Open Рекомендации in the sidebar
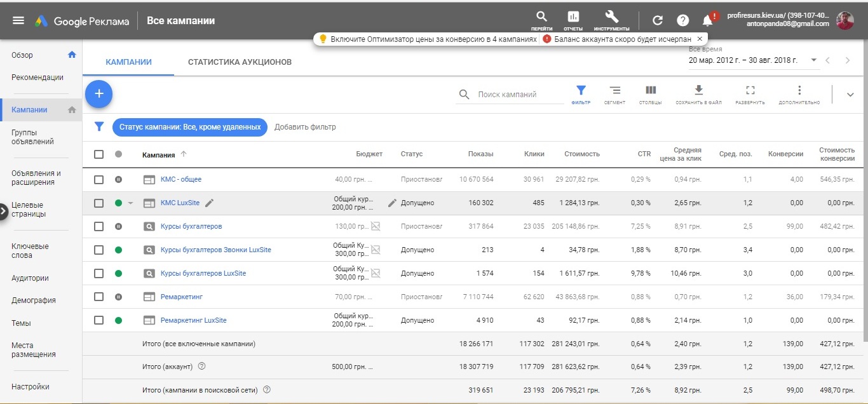Viewport: 868px width, 404px height. tap(37, 77)
